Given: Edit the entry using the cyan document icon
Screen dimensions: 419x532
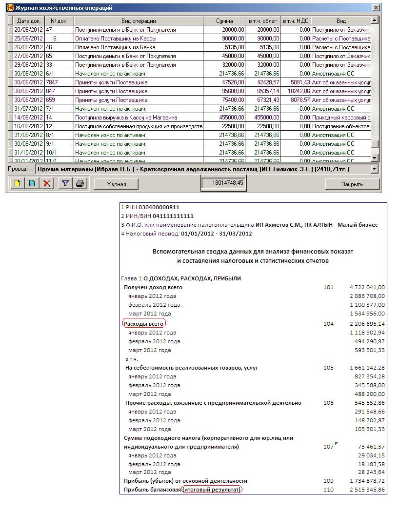Looking at the screenshot, I should coord(32,183).
